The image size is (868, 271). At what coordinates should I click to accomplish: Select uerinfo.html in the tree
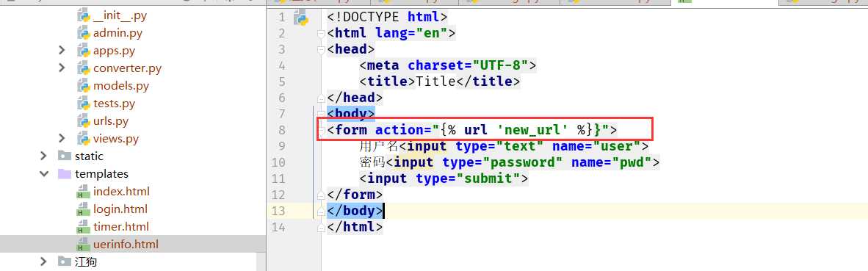coord(126,245)
